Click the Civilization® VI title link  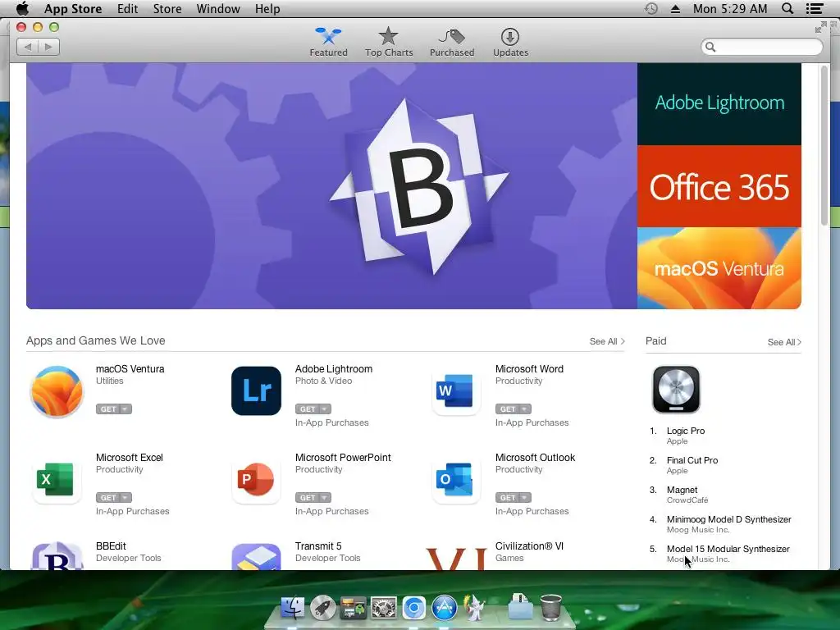coord(529,546)
